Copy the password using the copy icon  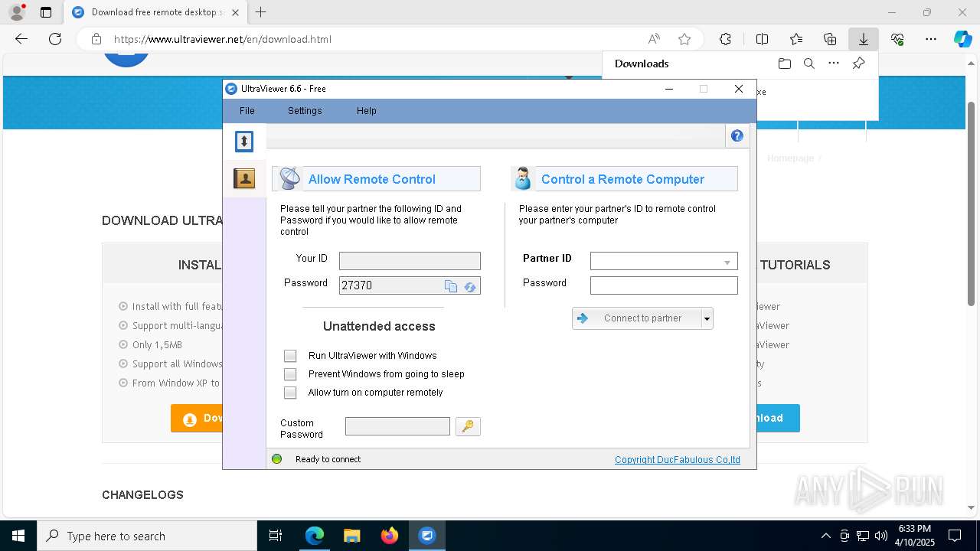click(x=451, y=286)
